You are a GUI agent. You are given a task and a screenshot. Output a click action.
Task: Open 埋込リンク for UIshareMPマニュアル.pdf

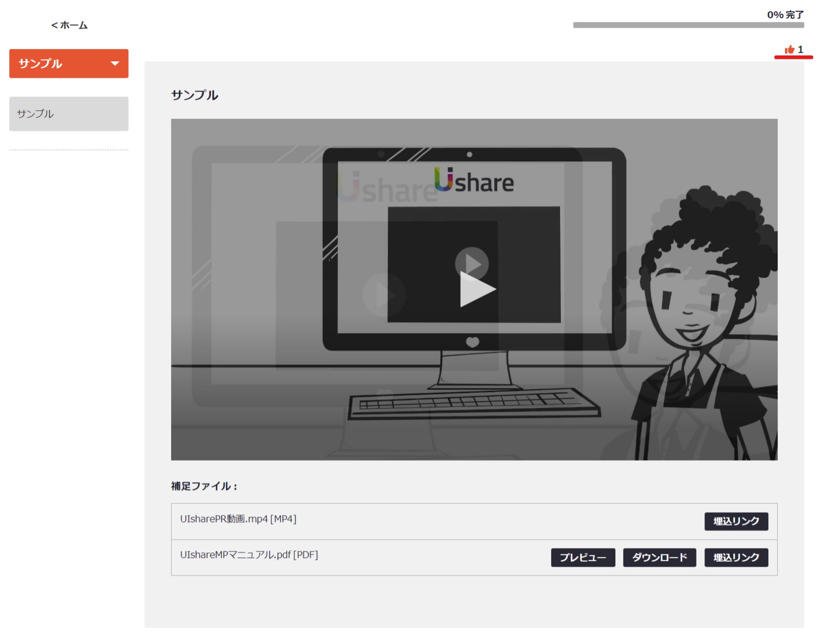[x=736, y=557]
